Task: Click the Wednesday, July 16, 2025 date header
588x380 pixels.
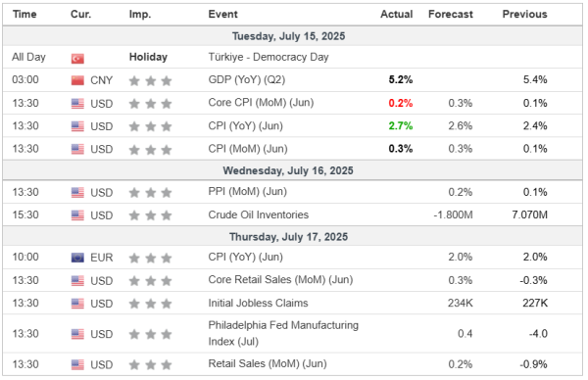Action: tap(288, 170)
